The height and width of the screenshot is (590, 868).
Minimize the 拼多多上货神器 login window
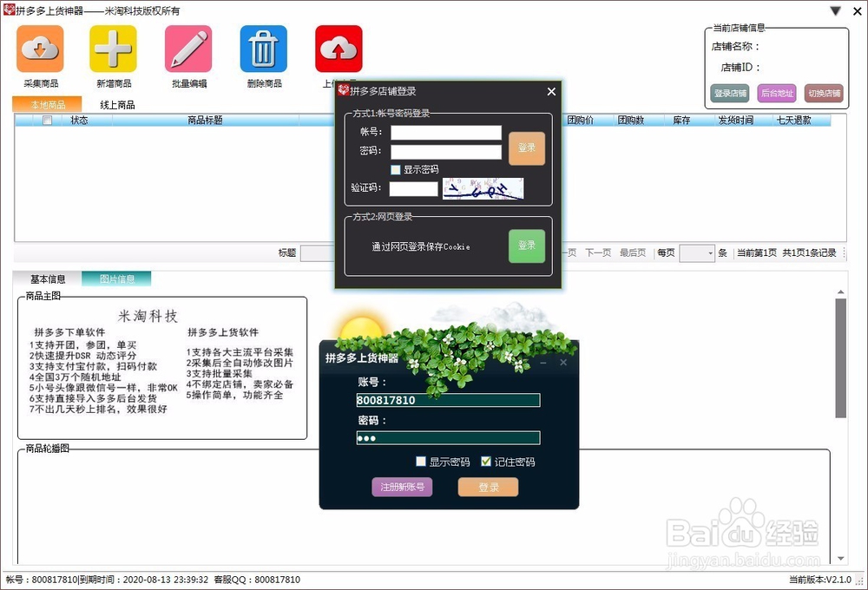[543, 363]
